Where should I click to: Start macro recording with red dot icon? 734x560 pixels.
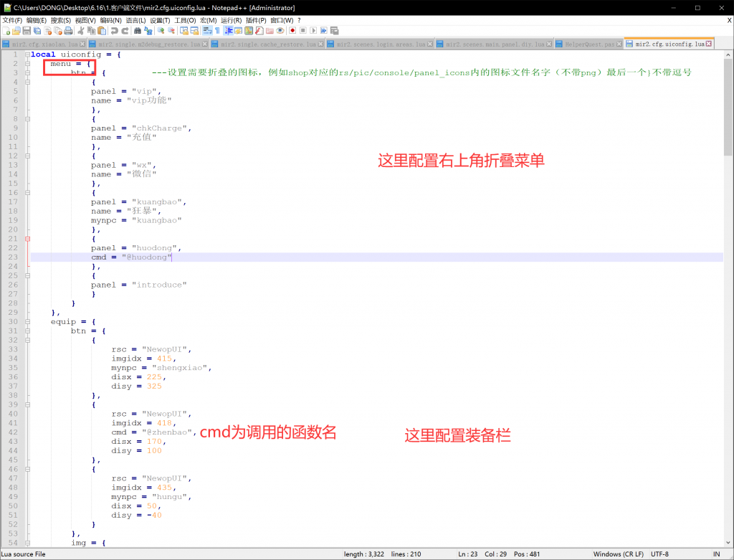(x=292, y=31)
